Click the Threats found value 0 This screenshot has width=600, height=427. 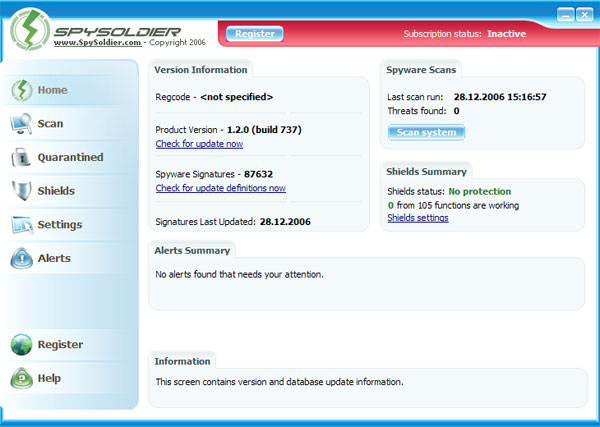click(x=457, y=111)
